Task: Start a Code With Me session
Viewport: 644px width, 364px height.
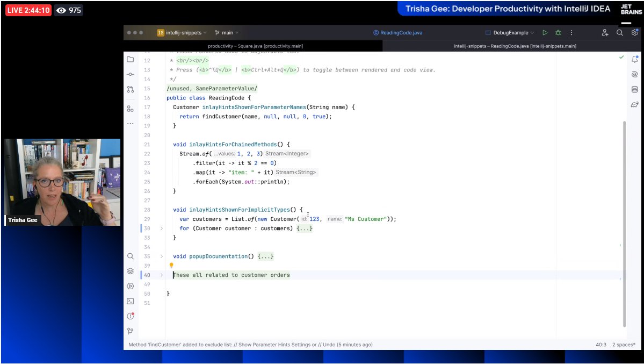Action: pos(604,32)
